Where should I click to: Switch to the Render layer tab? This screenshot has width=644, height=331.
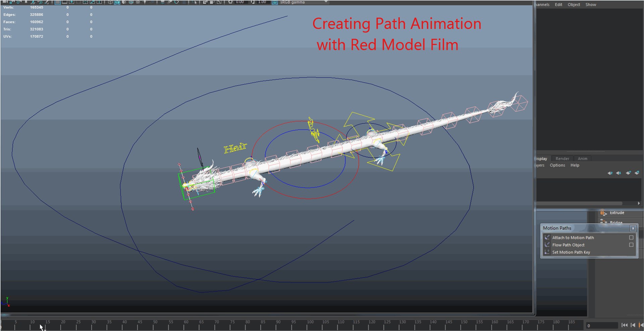[x=562, y=159]
